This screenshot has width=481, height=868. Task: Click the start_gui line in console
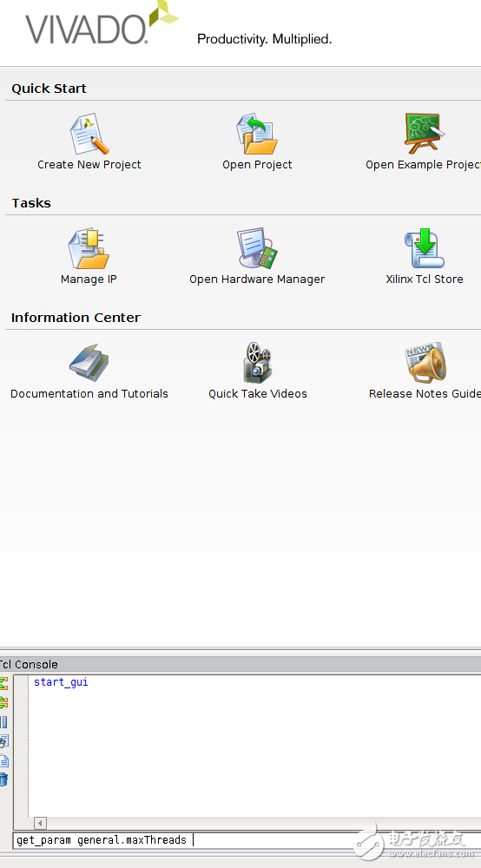pyautogui.click(x=61, y=682)
